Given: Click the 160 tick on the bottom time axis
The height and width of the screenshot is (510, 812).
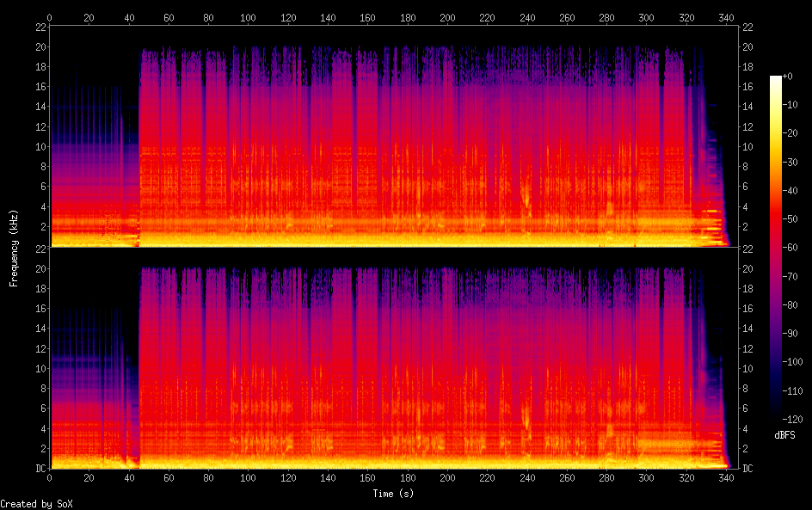Looking at the screenshot, I should click(368, 480).
